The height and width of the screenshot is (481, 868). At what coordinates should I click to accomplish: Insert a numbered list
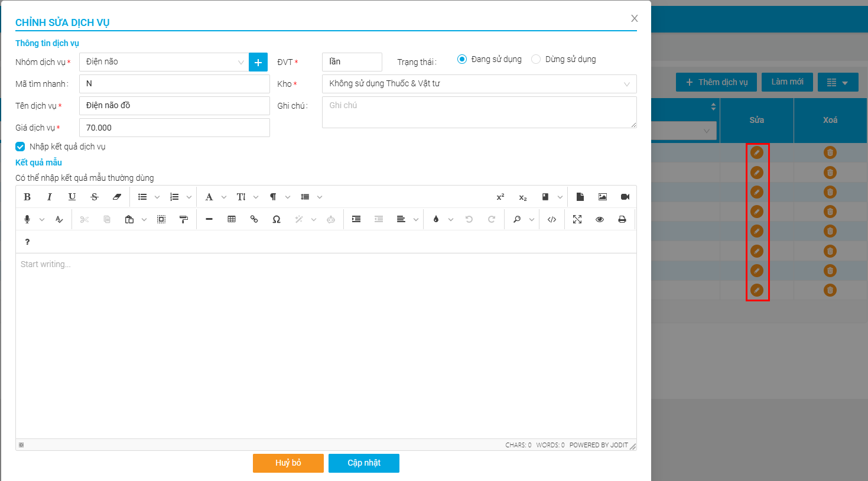(x=174, y=197)
